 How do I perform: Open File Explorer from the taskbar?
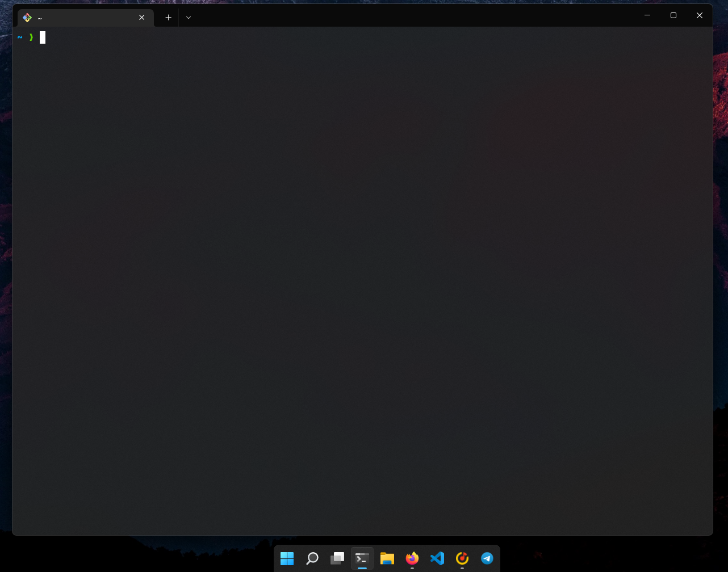387,558
